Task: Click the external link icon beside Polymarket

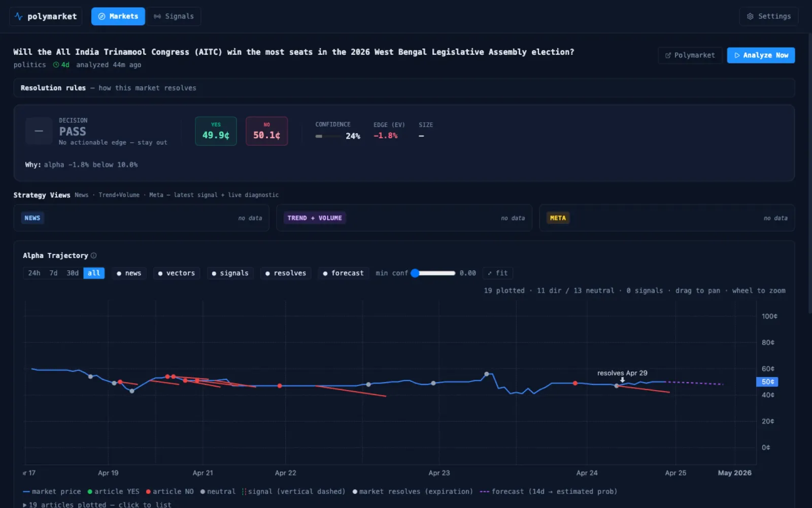Action: [668, 55]
